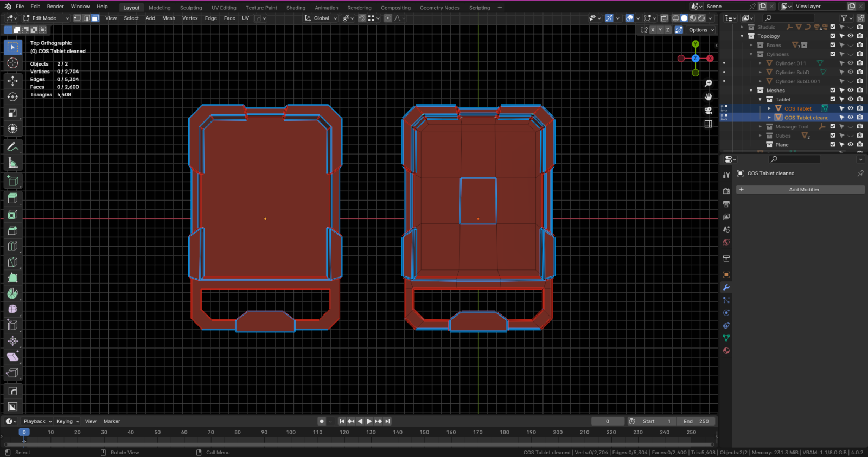Click the outliner search field
868x457 pixels.
click(789, 18)
